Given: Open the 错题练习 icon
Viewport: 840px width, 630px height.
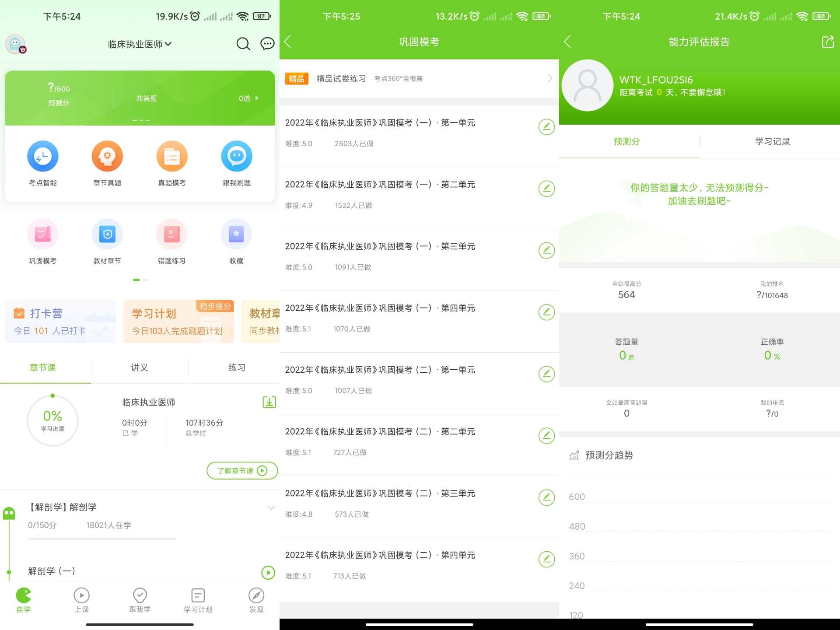Looking at the screenshot, I should tap(171, 234).
